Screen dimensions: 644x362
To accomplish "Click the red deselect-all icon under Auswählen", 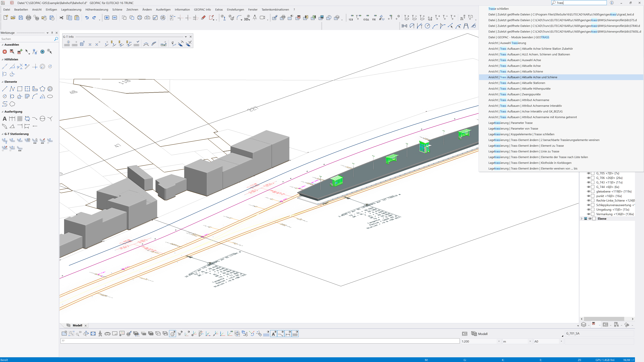I will point(5,52).
